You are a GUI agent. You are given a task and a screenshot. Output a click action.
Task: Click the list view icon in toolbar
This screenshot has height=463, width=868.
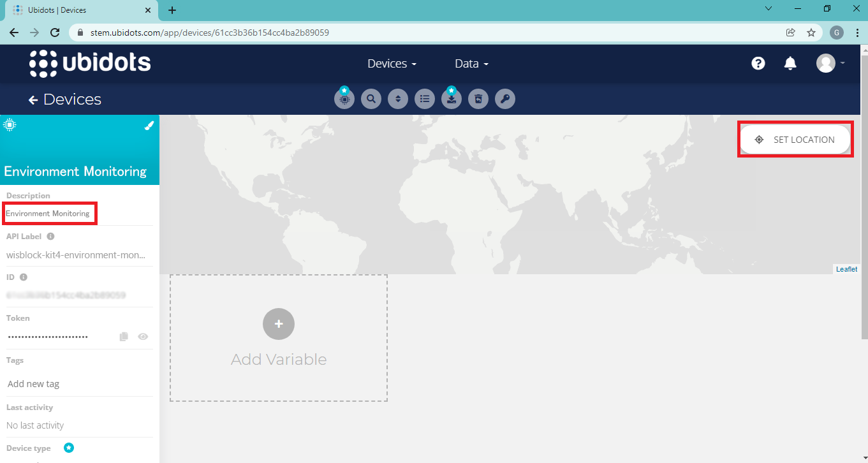[x=425, y=99]
